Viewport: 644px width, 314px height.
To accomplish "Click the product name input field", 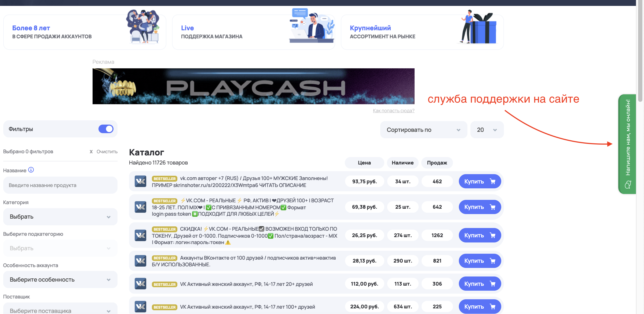I will coord(60,185).
